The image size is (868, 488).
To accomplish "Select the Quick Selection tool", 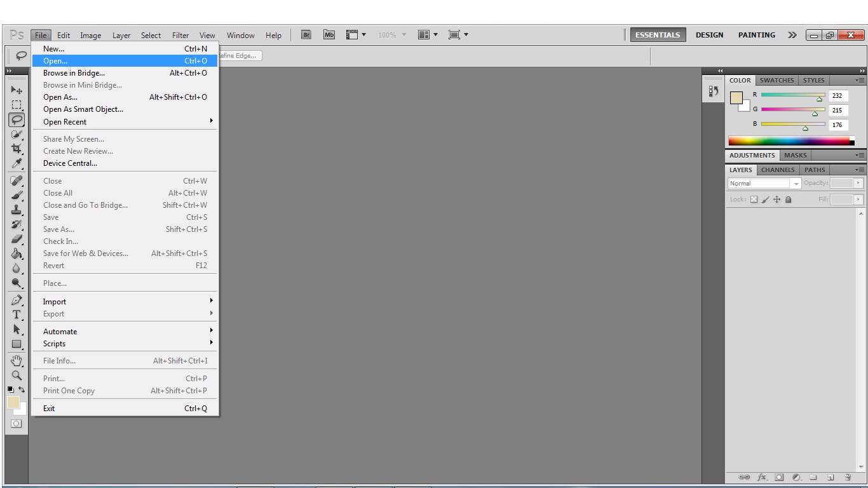I will pos(17,134).
